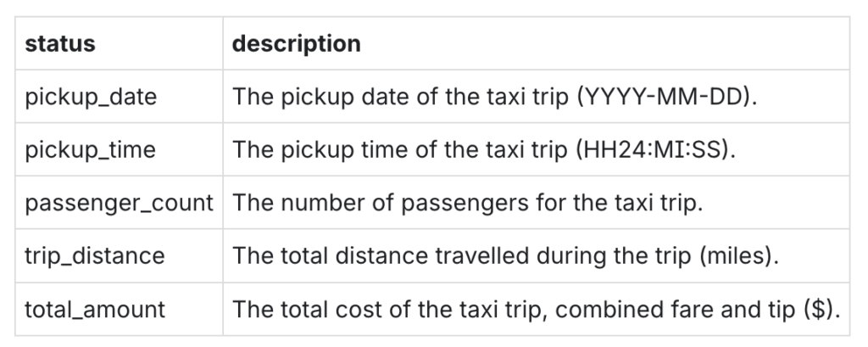Screen dimensions: 868x347
Task: Click the total cost description text
Action: [537, 310]
